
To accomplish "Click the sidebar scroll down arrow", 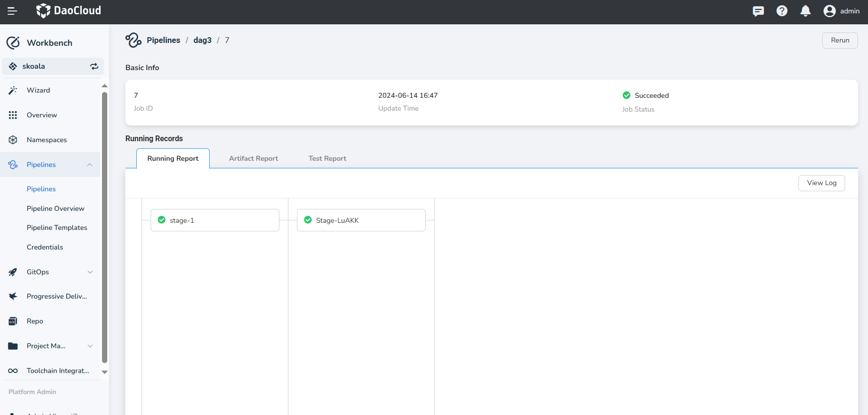I will tap(104, 372).
